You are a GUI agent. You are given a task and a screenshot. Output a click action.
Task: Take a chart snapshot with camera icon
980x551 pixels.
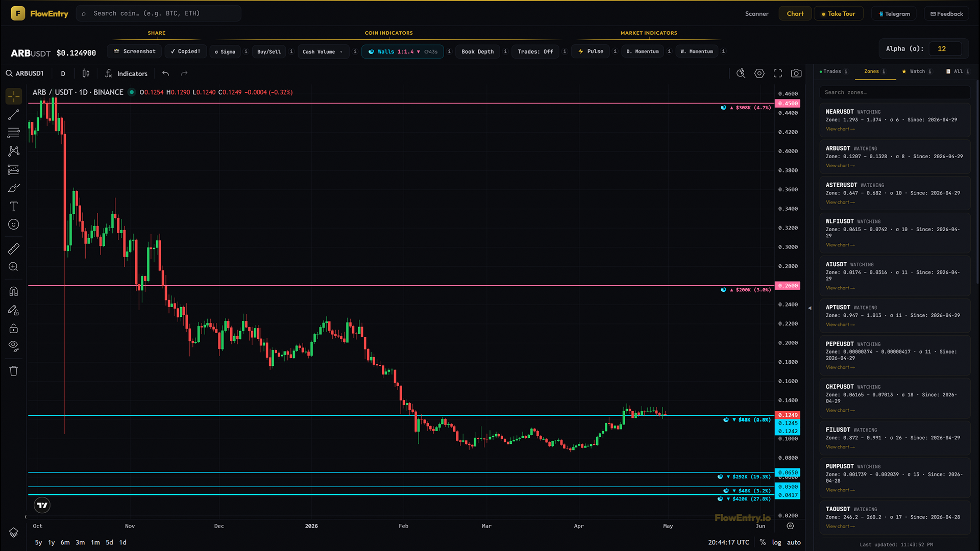(796, 73)
